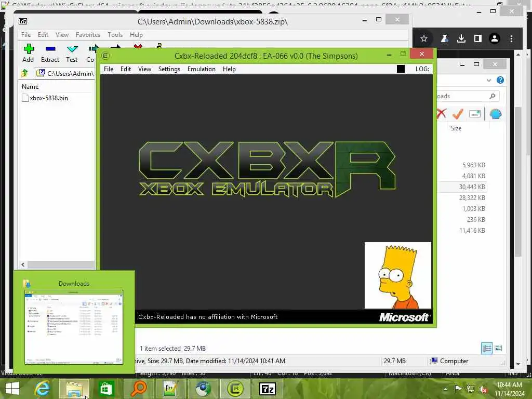Click the 7-Zip address path field

[65, 73]
